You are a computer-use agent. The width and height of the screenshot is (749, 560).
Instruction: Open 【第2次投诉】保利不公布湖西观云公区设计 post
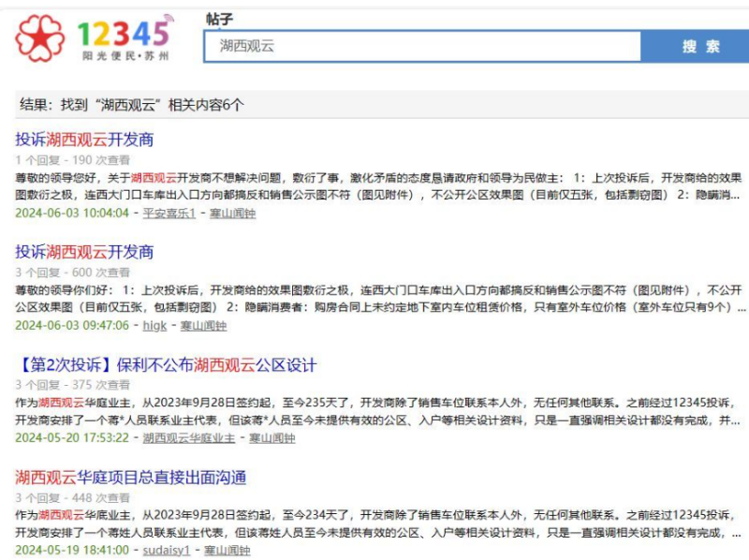click(x=166, y=365)
